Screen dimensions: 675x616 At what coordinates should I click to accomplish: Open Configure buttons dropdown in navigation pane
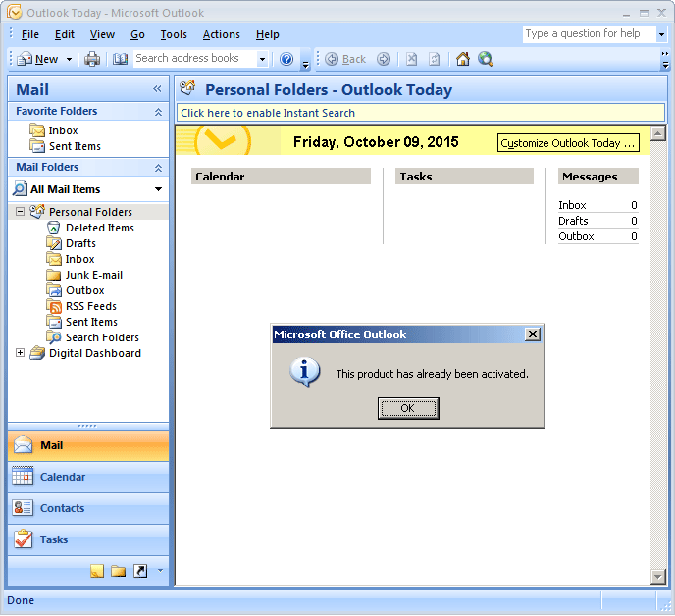tap(160, 571)
